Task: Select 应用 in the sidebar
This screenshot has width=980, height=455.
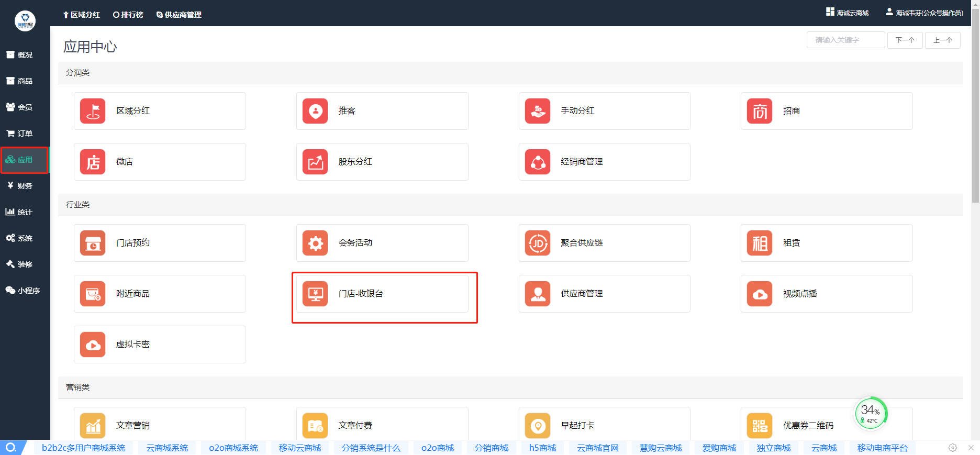Action: pos(25,160)
